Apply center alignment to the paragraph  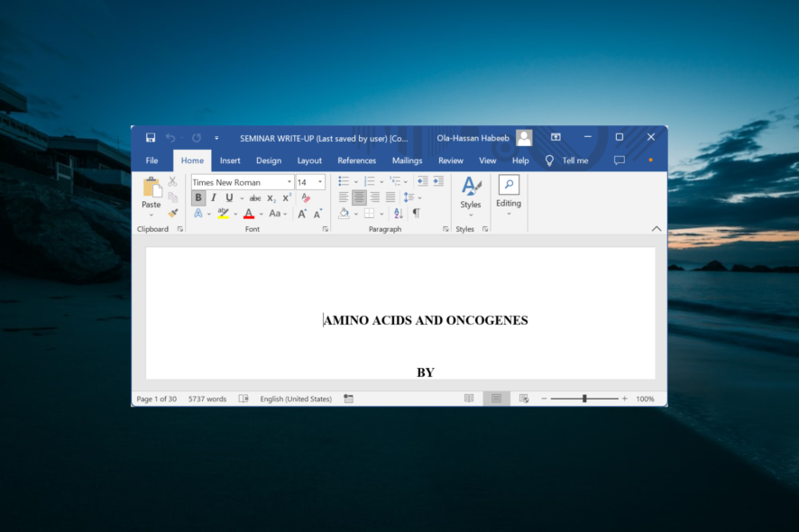pyautogui.click(x=359, y=197)
